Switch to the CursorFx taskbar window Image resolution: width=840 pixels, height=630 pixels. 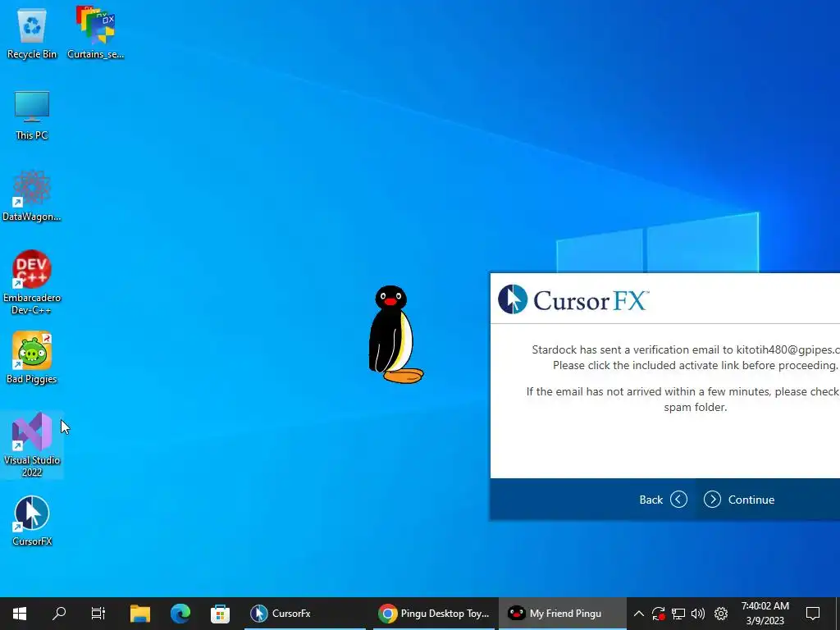pyautogui.click(x=304, y=614)
